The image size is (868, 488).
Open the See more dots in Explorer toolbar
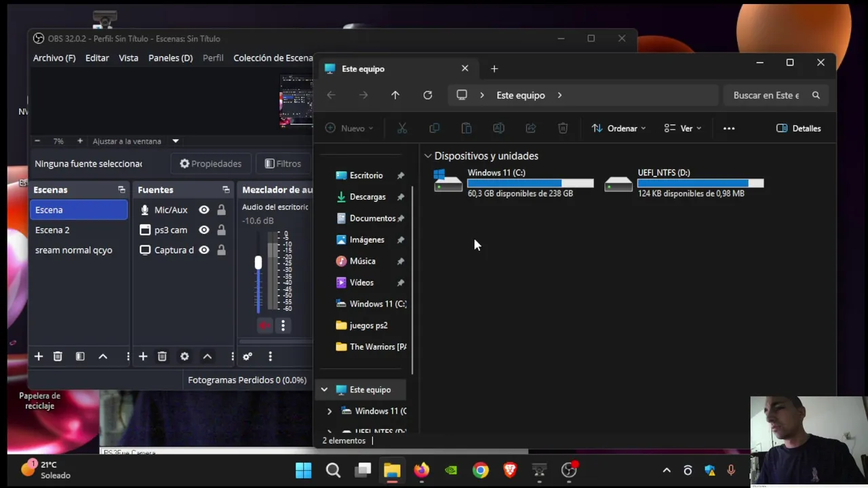pyautogui.click(x=729, y=128)
